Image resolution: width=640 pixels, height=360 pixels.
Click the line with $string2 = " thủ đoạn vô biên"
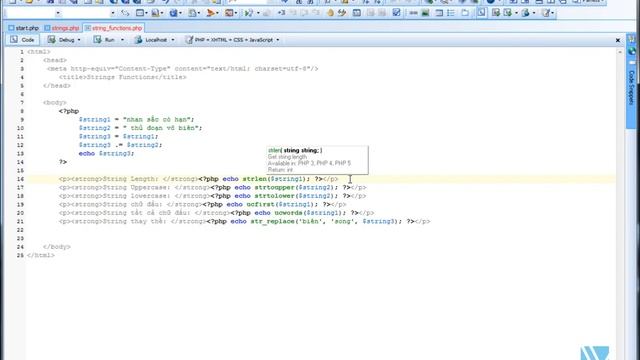[x=140, y=128]
